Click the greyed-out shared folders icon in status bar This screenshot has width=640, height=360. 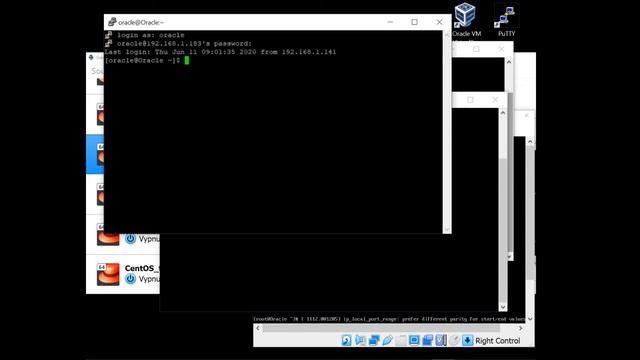[x=401, y=340]
